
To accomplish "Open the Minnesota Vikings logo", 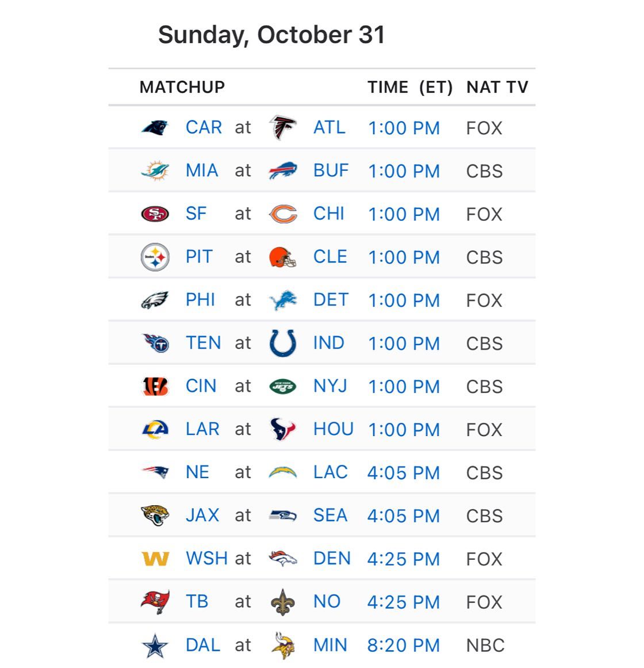I will pos(283,646).
